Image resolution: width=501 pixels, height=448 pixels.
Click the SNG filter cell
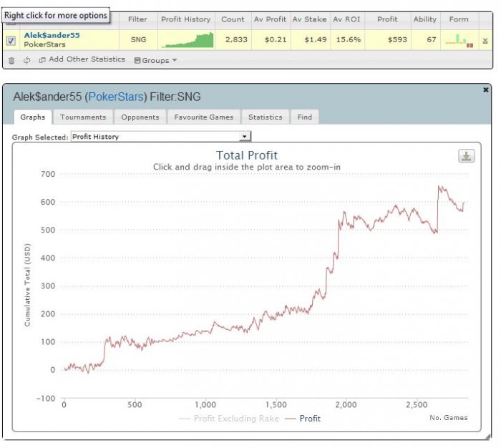pos(139,39)
